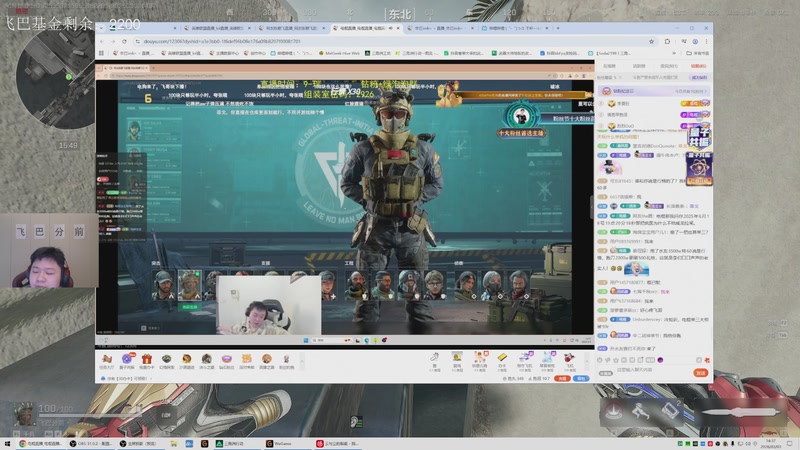Select the red rocket gift

coord(569,359)
